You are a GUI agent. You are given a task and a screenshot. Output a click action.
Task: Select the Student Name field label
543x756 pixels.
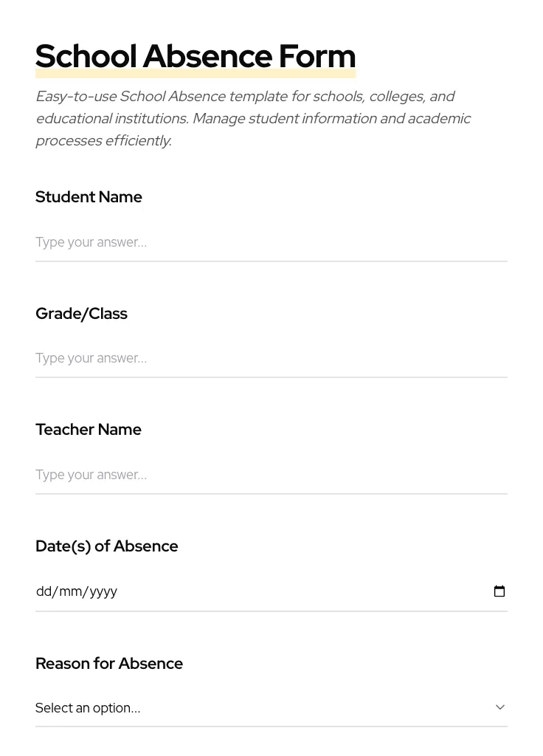coord(89,196)
